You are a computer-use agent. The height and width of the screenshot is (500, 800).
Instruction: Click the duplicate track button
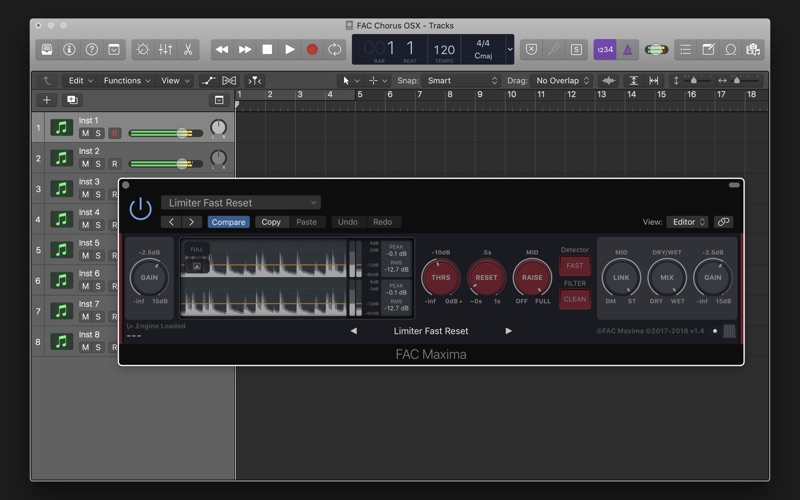[72, 100]
